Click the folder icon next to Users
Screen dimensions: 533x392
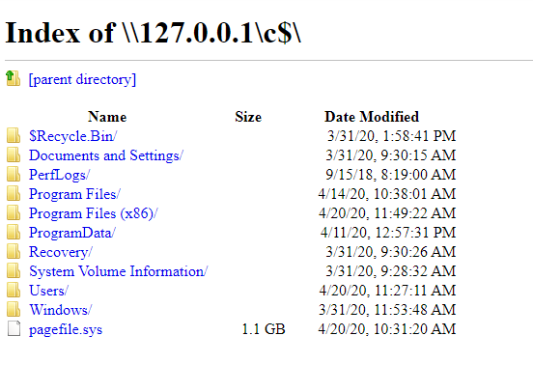point(14,291)
